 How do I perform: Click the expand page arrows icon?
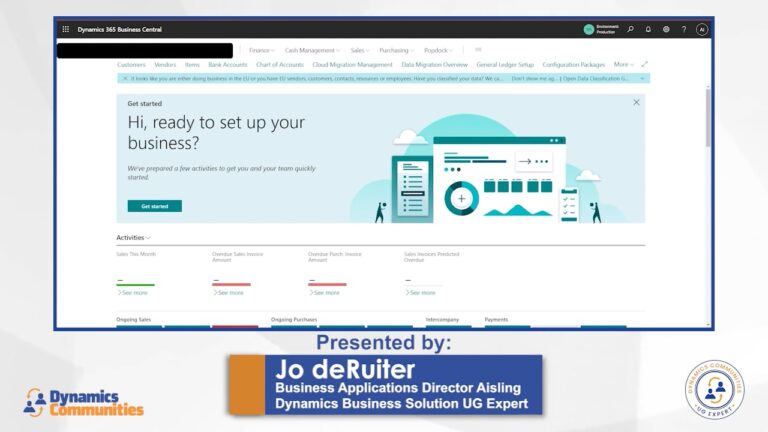645,64
